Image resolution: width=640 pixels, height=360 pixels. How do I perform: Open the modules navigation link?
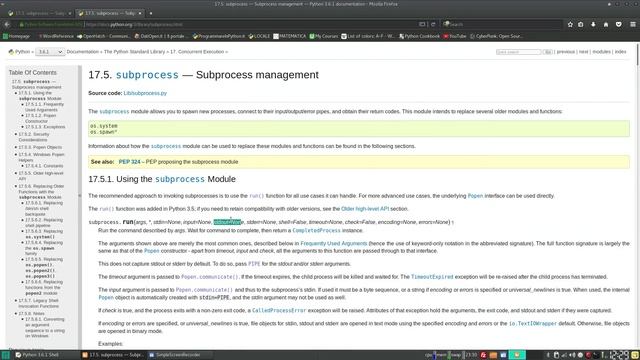tap(602, 52)
